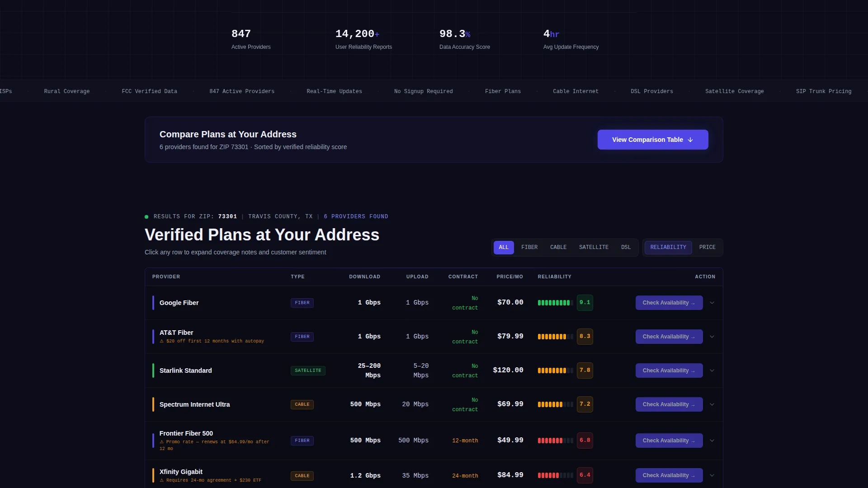The image size is (868, 488).
Task: Check Availability for AT&T Fiber
Action: point(669,337)
